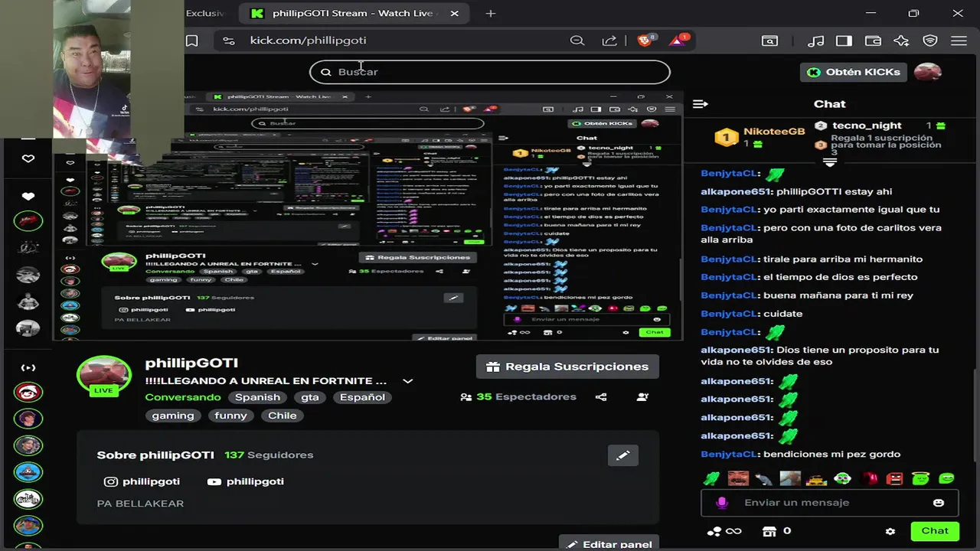Click the share icon beside Espectadores
The image size is (980, 551).
click(601, 397)
